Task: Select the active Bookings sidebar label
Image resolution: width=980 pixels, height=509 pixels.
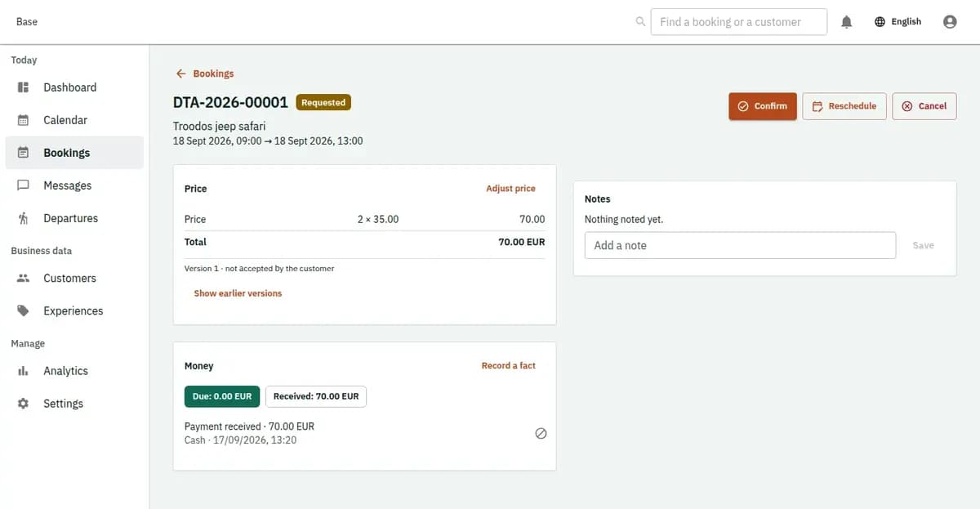Action: 67,153
